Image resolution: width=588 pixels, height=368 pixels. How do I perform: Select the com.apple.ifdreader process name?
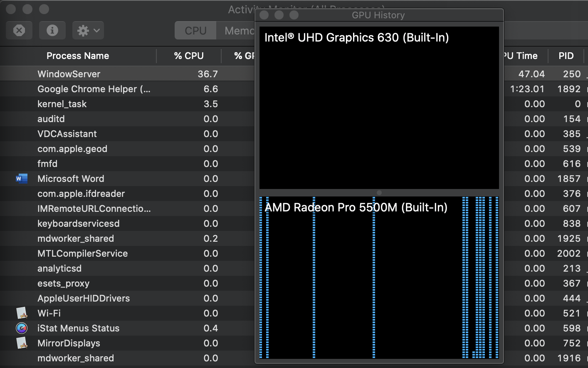tap(81, 194)
